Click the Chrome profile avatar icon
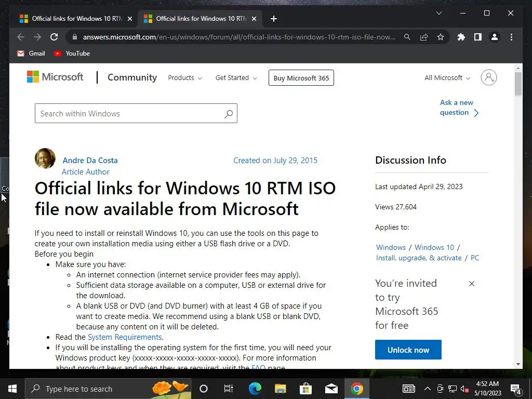The height and width of the screenshot is (399, 532). (x=495, y=37)
